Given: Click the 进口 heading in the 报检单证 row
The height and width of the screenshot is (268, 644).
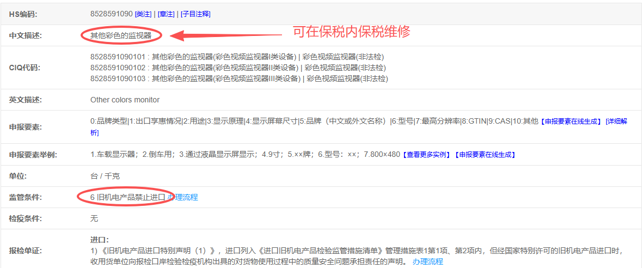Looking at the screenshot, I should pyautogui.click(x=99, y=240).
